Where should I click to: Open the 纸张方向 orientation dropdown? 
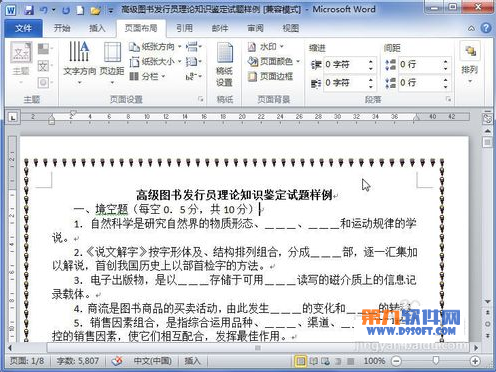(155, 47)
